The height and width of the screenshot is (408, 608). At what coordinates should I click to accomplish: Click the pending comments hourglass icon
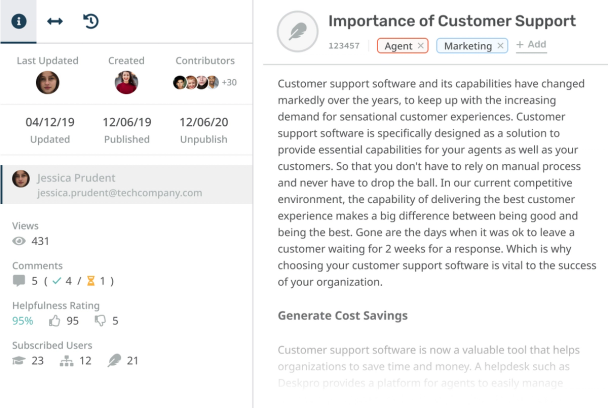pos(91,281)
